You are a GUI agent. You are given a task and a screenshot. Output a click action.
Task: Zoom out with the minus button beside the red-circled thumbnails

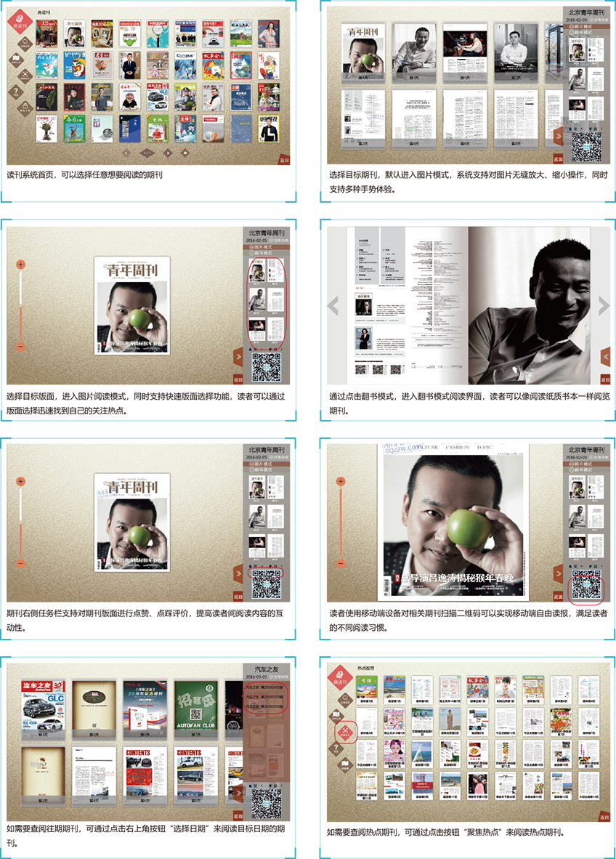pyautogui.click(x=21, y=347)
